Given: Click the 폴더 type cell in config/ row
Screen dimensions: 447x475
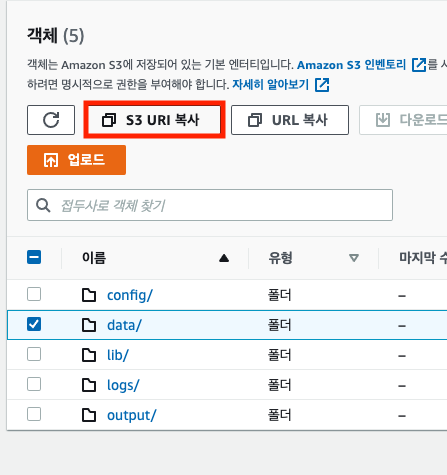Looking at the screenshot, I should [x=280, y=295].
